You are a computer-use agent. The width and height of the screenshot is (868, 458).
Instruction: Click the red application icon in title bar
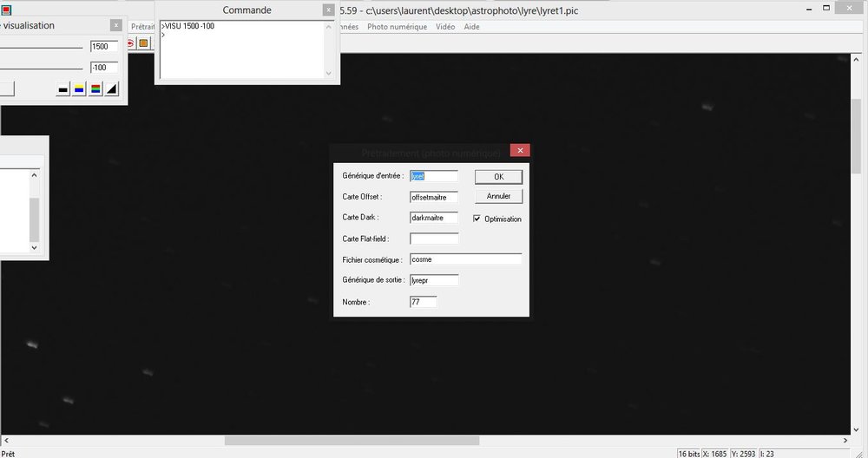(x=6, y=10)
